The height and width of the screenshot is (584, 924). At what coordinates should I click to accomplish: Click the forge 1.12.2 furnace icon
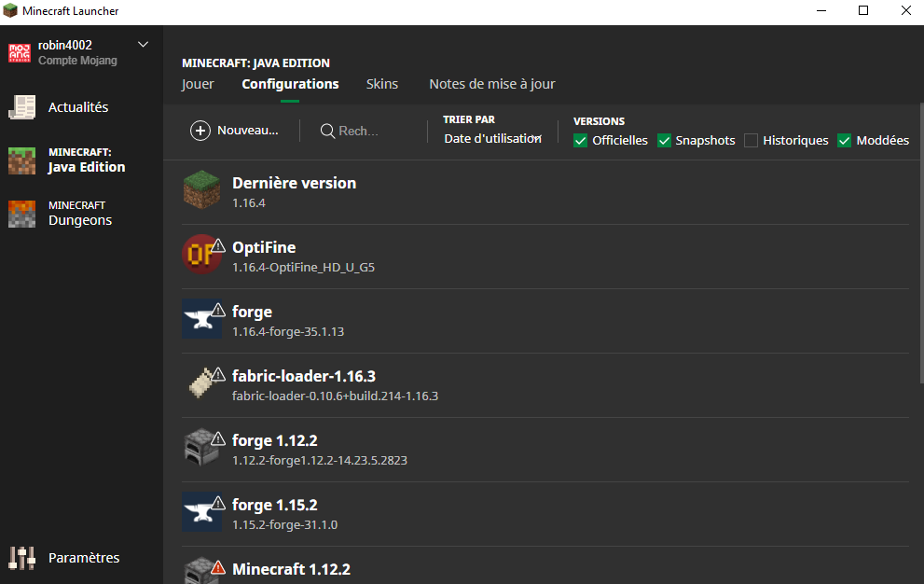pos(201,449)
